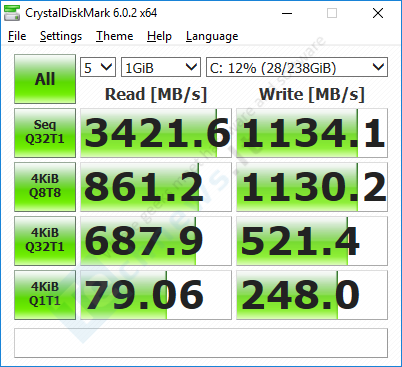Select the 4KiB Q32T1 read result 687.9
This screenshot has height=367, width=402.
(x=156, y=241)
